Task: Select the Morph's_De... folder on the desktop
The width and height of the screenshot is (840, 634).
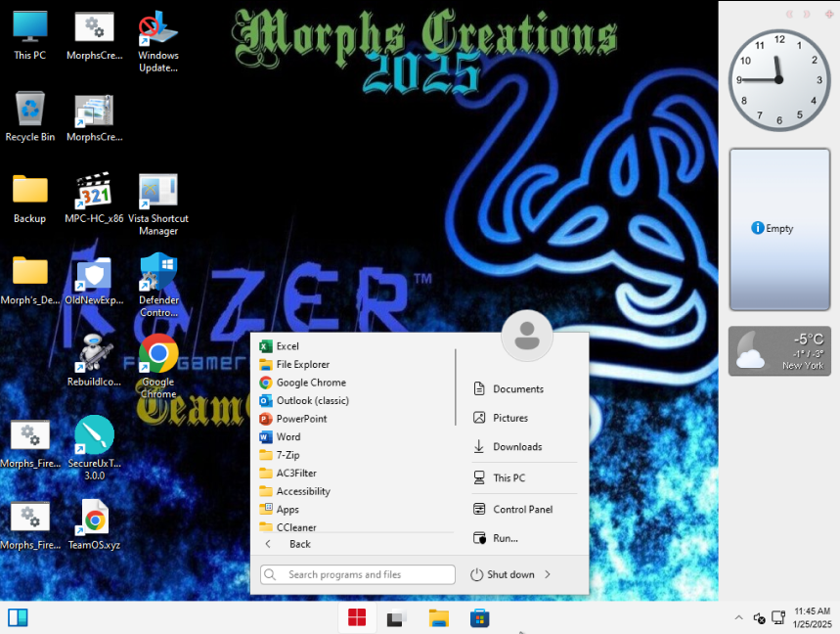Action: point(30,280)
